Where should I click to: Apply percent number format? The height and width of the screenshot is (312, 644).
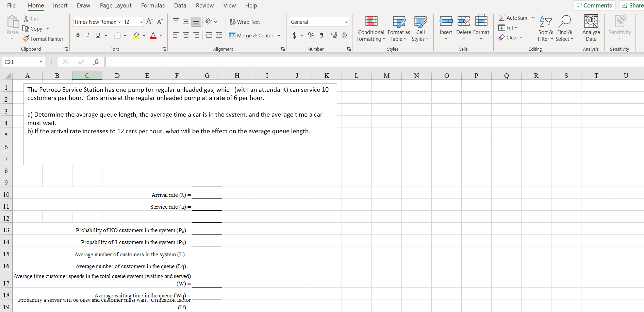coord(311,35)
